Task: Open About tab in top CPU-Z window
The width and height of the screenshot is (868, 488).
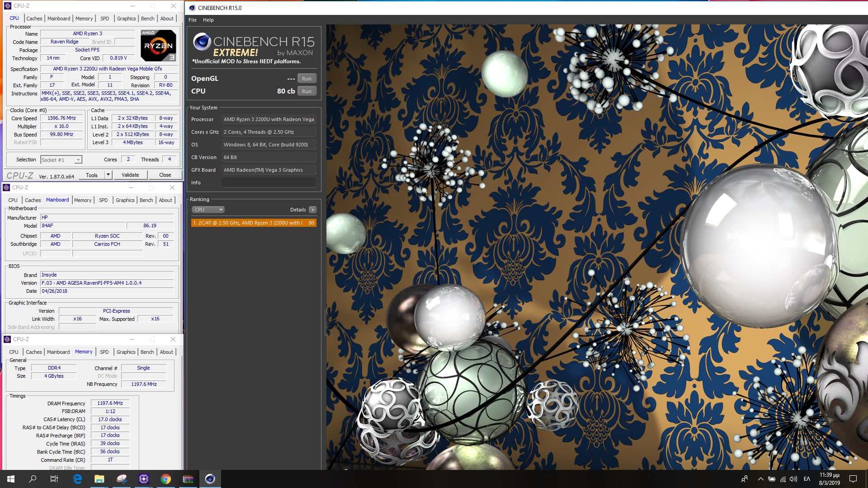Action: click(167, 19)
